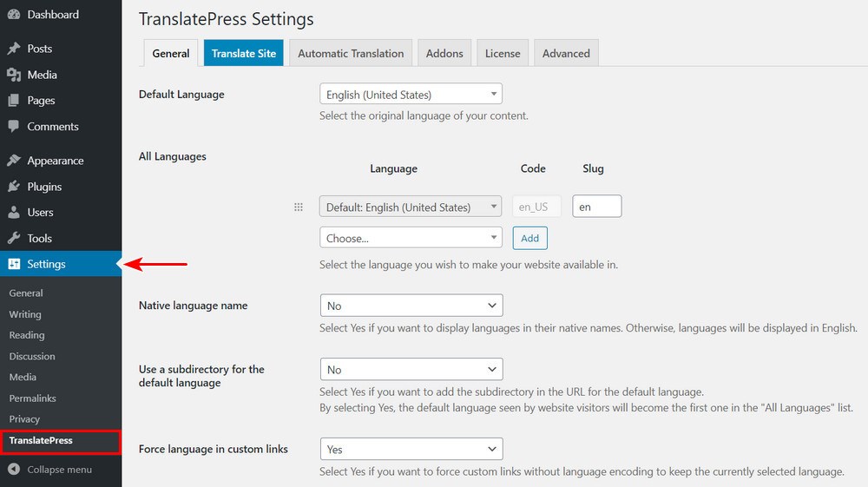This screenshot has height=487, width=868.
Task: Click the Collapse menu label
Action: click(60, 470)
